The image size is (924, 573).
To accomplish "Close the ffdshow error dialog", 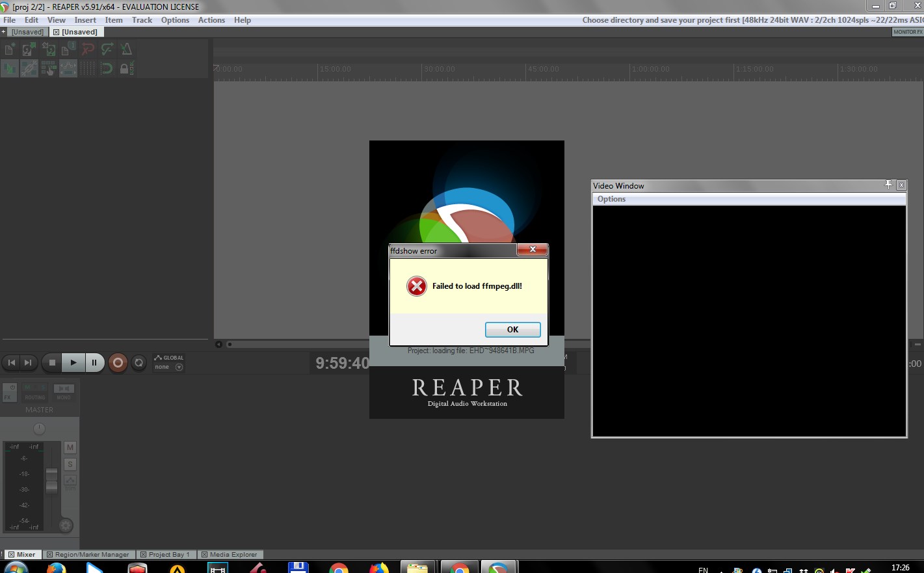I will pos(532,250).
